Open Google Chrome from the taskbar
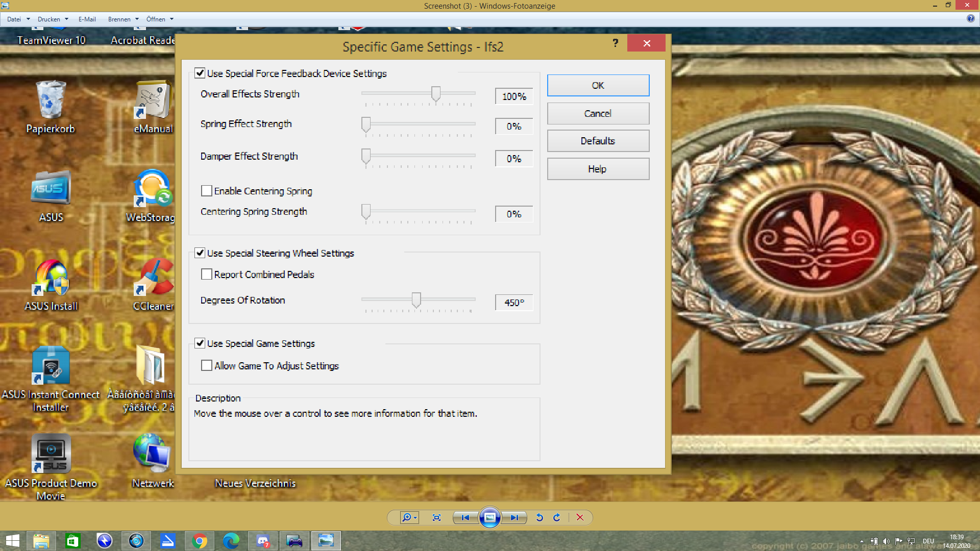 (x=200, y=541)
